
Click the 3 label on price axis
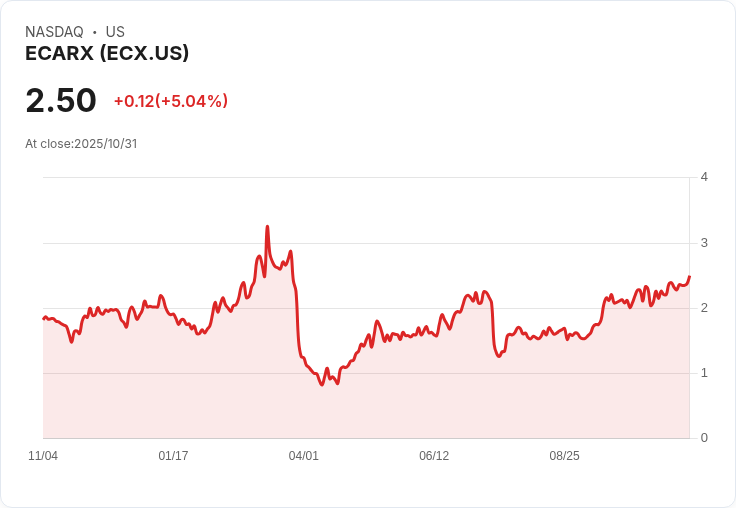click(704, 243)
